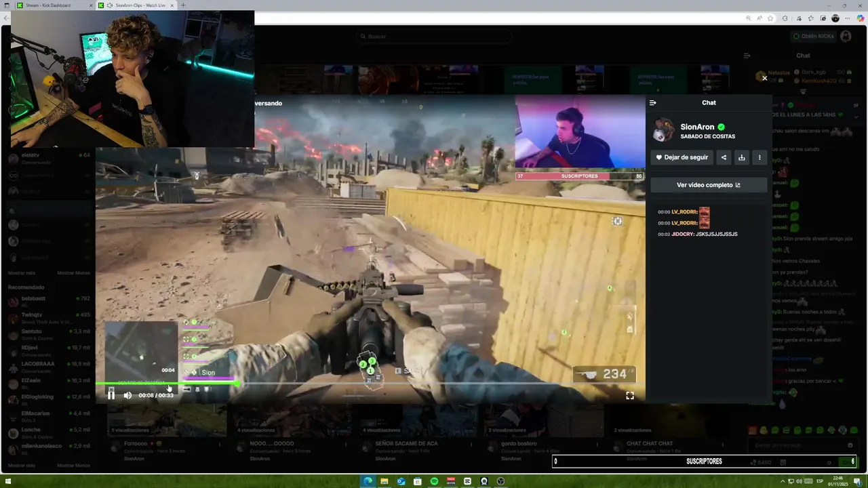Pause the clip playback
The height and width of the screenshot is (488, 868).
111,395
